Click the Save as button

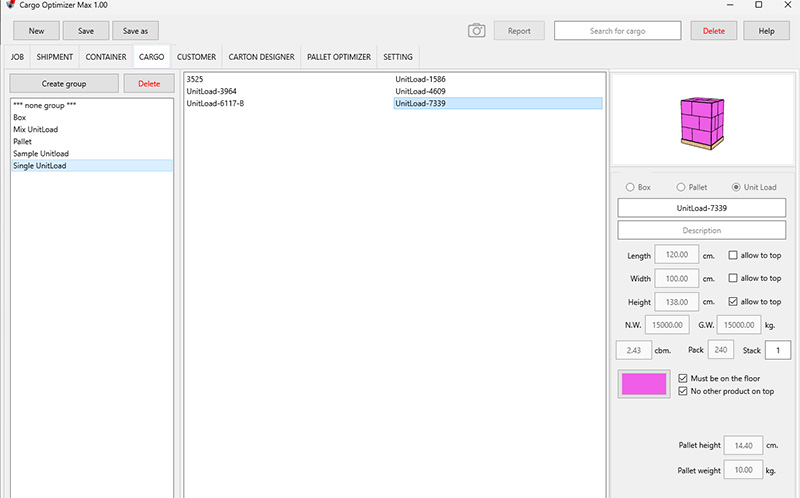(135, 31)
